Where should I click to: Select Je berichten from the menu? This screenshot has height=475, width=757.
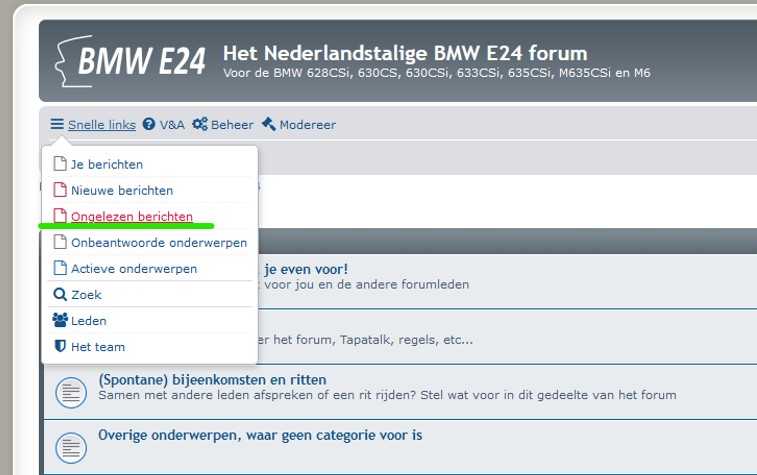point(107,164)
